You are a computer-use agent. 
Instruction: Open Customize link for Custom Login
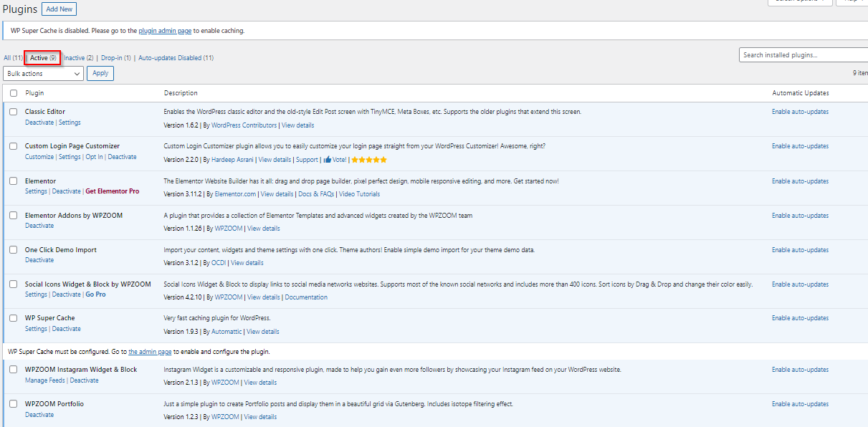pos(39,157)
